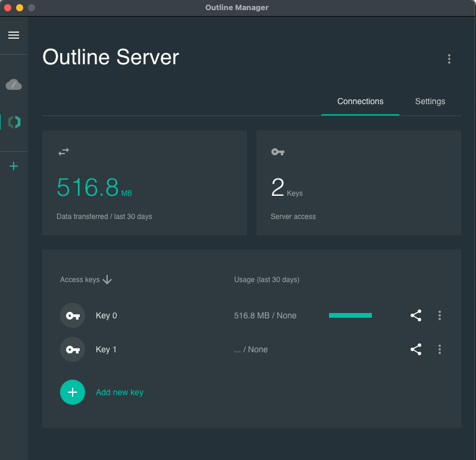Click the Access keys column header
Viewport: 476px width, 460px height.
click(80, 280)
